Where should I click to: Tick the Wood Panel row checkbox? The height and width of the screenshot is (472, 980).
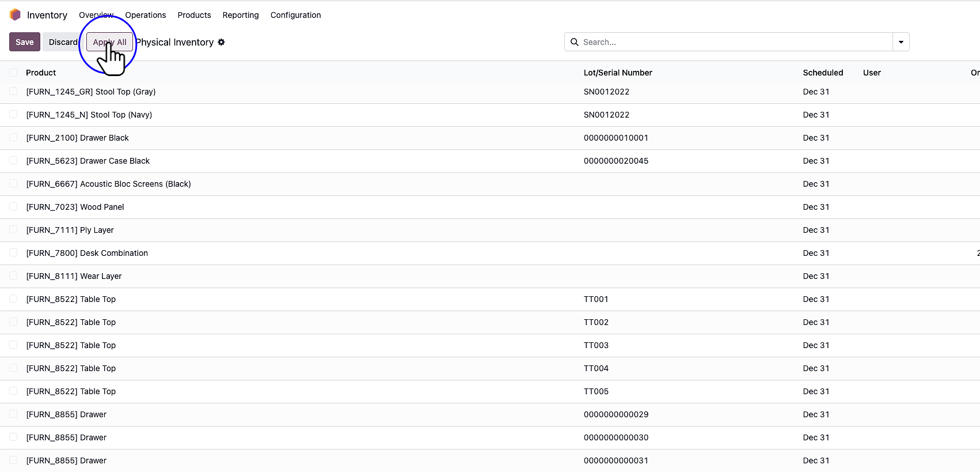click(13, 206)
